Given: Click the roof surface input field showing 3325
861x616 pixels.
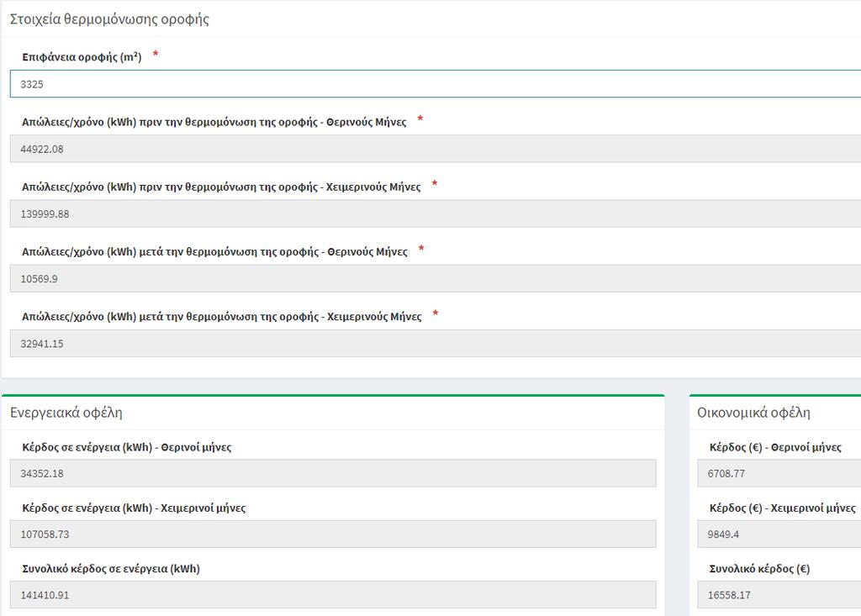Looking at the screenshot, I should 436,84.
